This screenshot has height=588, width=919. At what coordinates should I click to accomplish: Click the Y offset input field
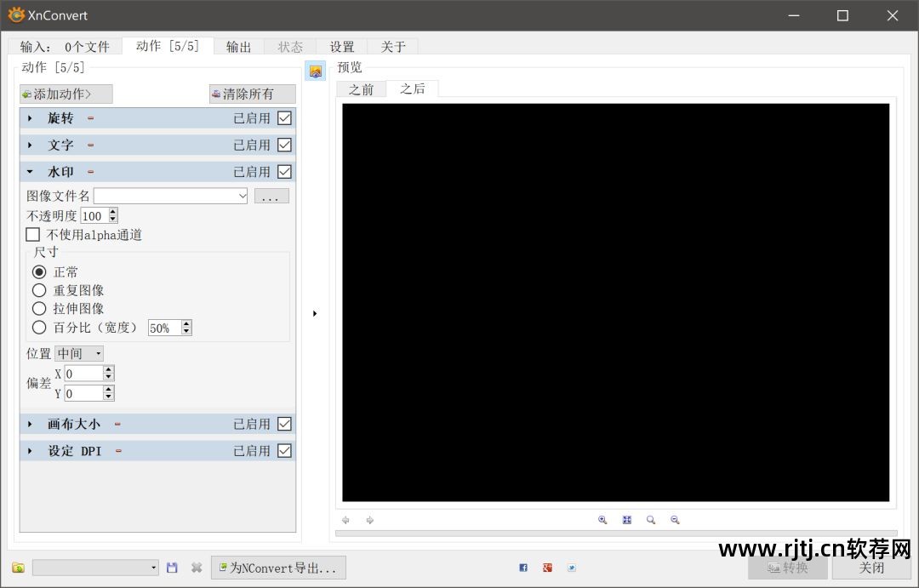coord(83,393)
